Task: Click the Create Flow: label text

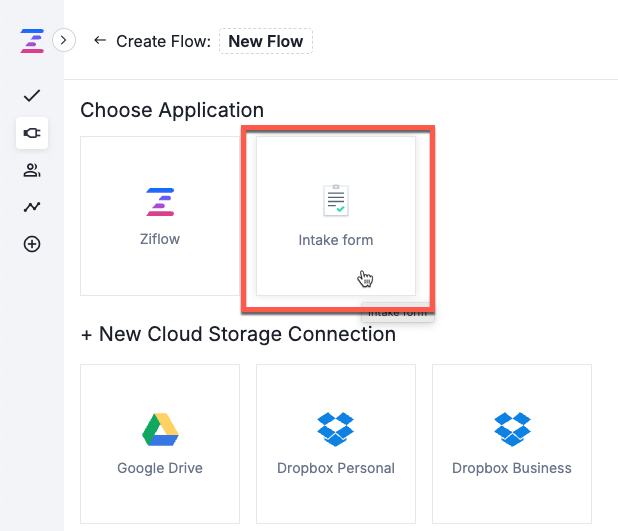Action: tap(164, 41)
